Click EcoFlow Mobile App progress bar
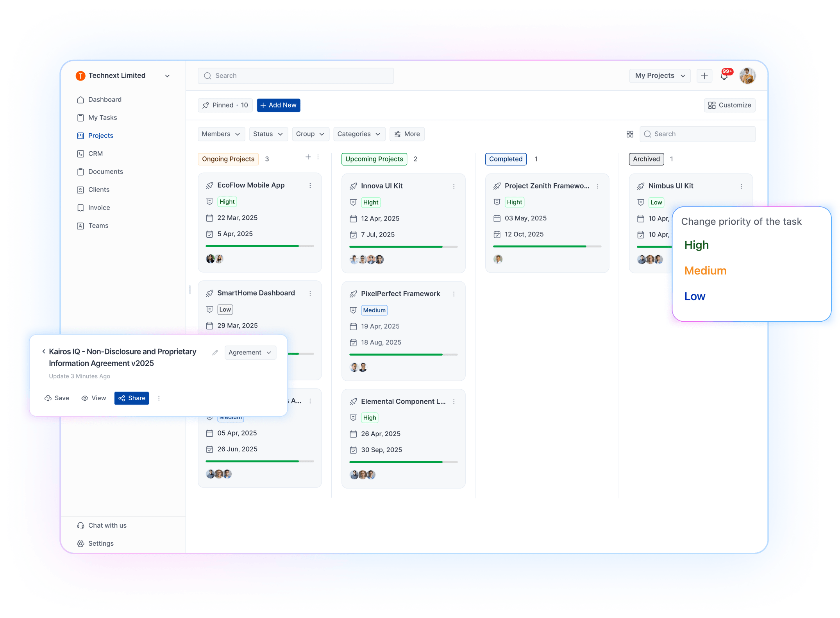Screen dimensions: 840x618 (260, 246)
